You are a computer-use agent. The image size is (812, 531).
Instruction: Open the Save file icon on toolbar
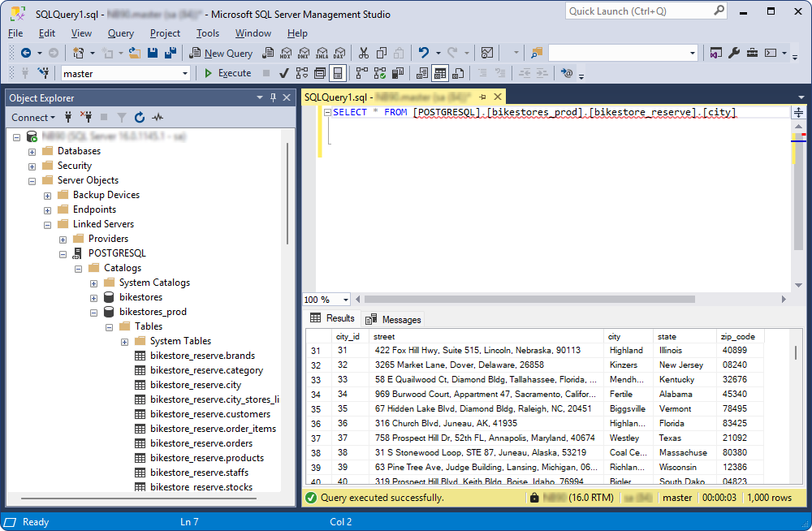[152, 53]
